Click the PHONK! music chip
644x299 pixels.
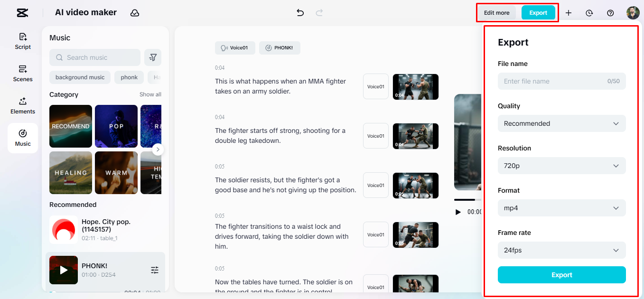[280, 48]
